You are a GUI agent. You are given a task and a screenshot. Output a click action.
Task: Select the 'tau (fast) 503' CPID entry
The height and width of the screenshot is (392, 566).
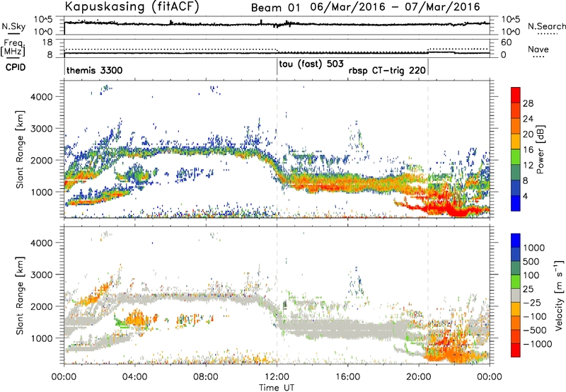[x=311, y=64]
